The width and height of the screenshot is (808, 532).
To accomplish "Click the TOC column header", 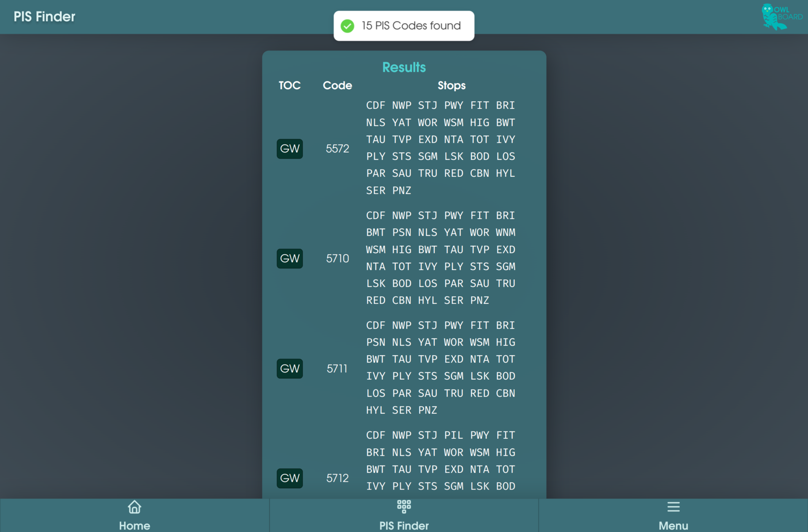I will tap(289, 86).
